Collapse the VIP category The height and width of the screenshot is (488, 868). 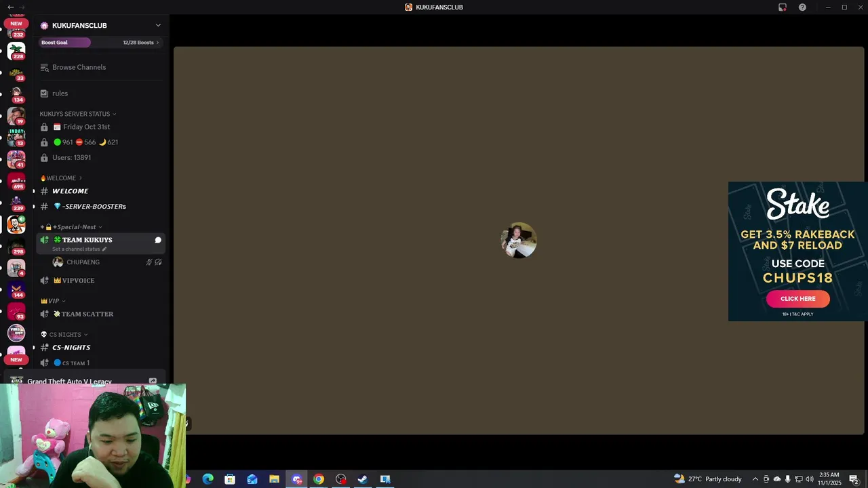point(53,301)
